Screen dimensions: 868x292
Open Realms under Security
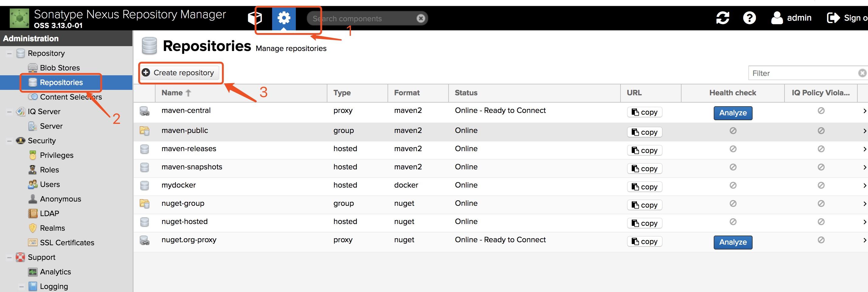coord(52,228)
